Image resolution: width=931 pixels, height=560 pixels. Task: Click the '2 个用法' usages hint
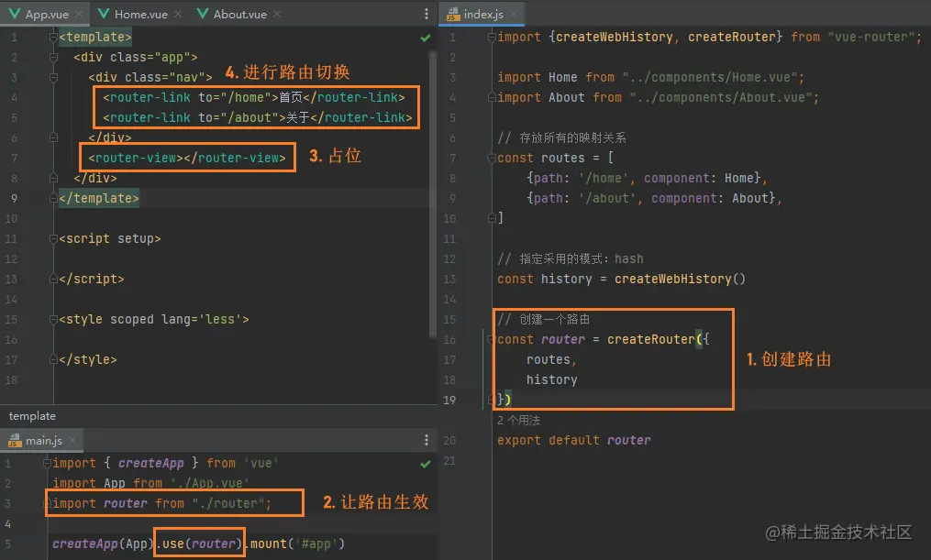[518, 420]
